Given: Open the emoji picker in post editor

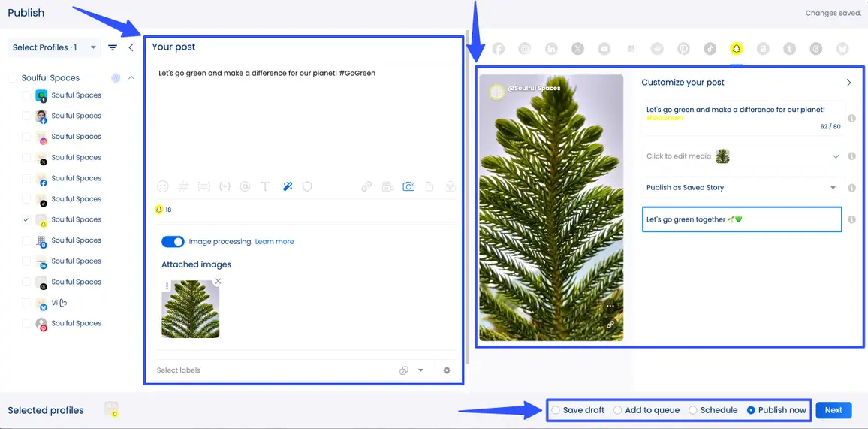Looking at the screenshot, I should 162,187.
